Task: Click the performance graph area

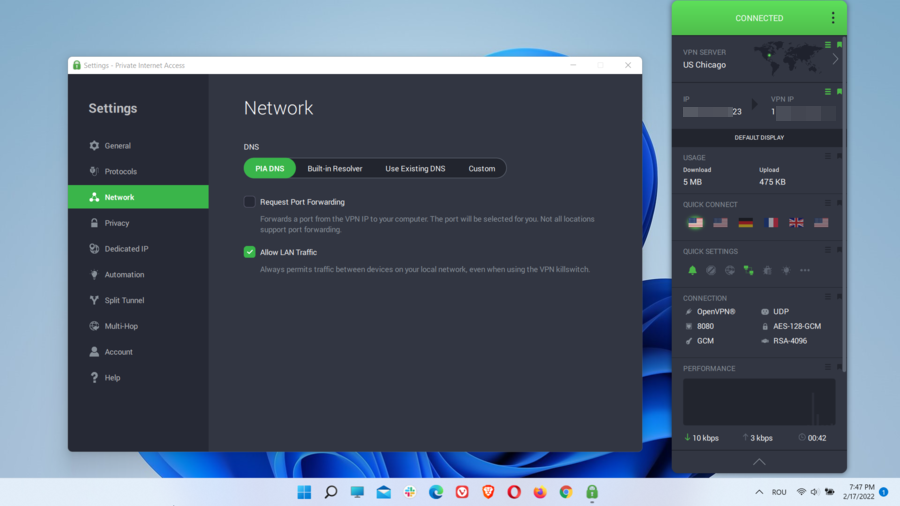Action: (x=759, y=402)
